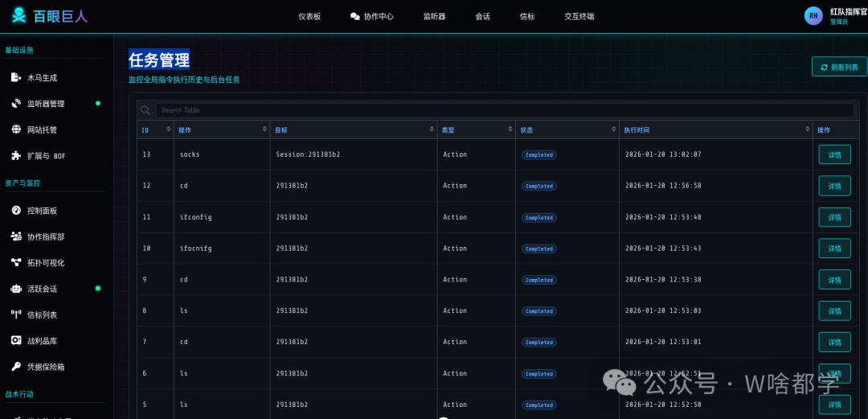Open 详情 for task 12 cd
Image resolution: width=868 pixels, height=419 pixels.
tap(835, 186)
